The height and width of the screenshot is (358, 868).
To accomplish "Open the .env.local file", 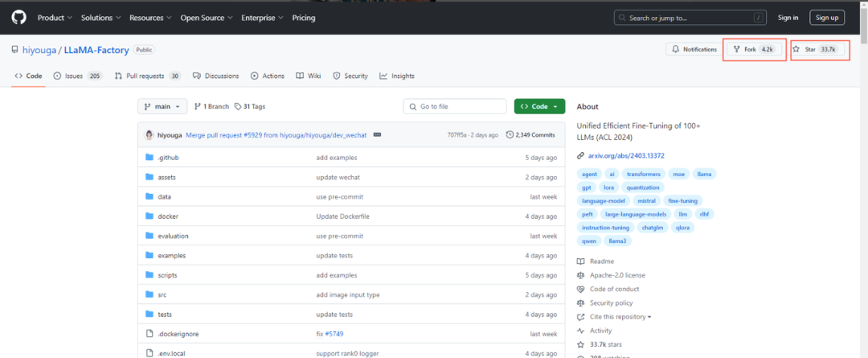I will click(x=171, y=353).
